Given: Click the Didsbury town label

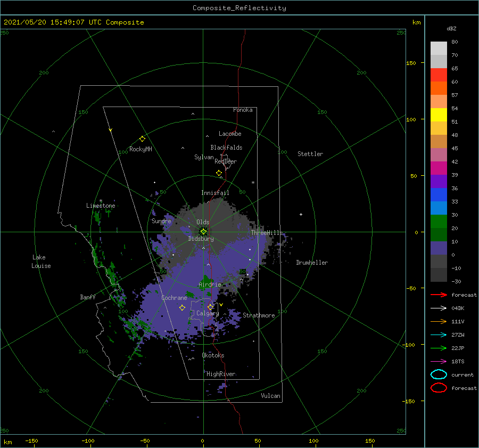Looking at the screenshot, I should (x=201, y=239).
